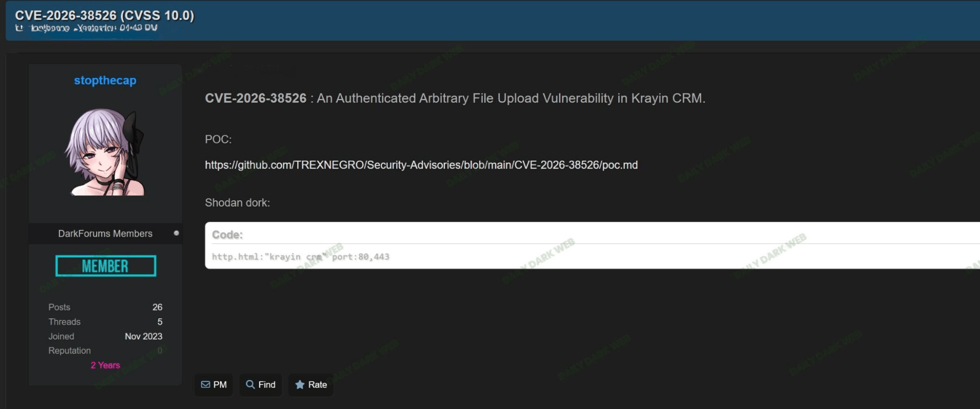Image resolution: width=980 pixels, height=409 pixels.
Task: Click the Find button
Action: (261, 385)
